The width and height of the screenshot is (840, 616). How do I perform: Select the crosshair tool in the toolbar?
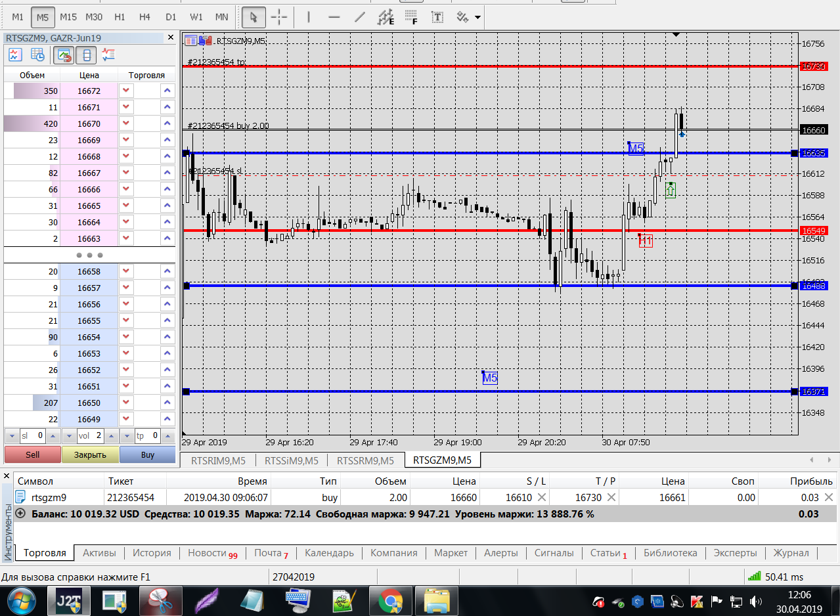click(280, 16)
